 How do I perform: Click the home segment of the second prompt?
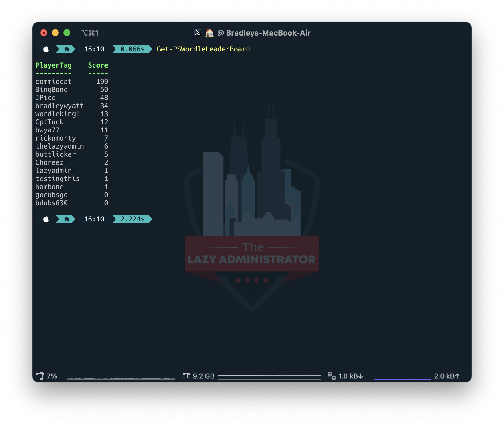click(x=66, y=219)
